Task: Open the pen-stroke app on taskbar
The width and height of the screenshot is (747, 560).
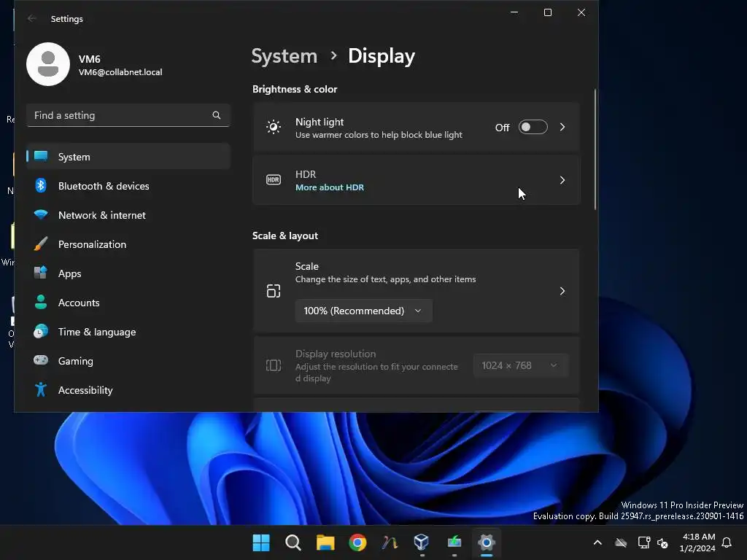Action: tap(390, 542)
